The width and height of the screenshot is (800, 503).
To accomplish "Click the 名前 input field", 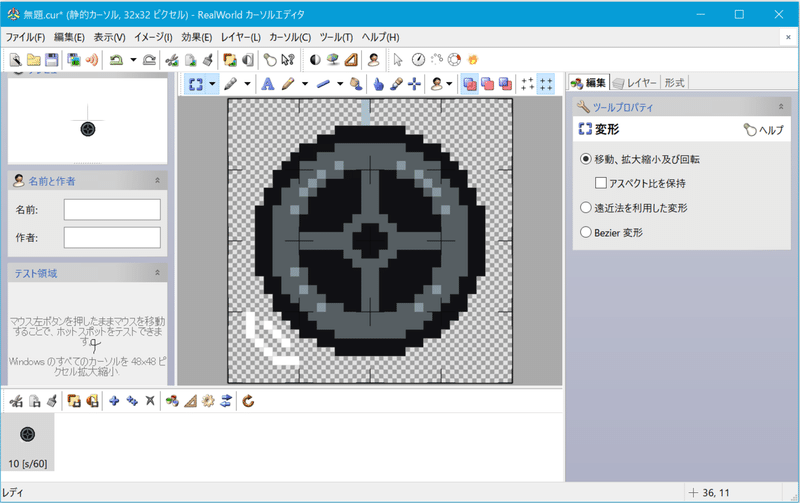I will [x=112, y=209].
